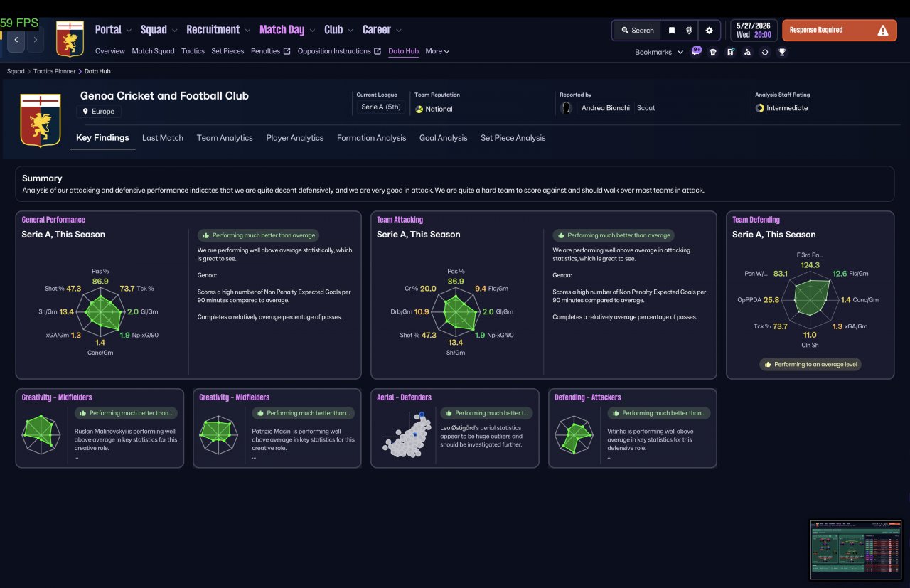
Task: Click thumbs-up icon on Aerial - Defenders card
Action: pyautogui.click(x=449, y=413)
